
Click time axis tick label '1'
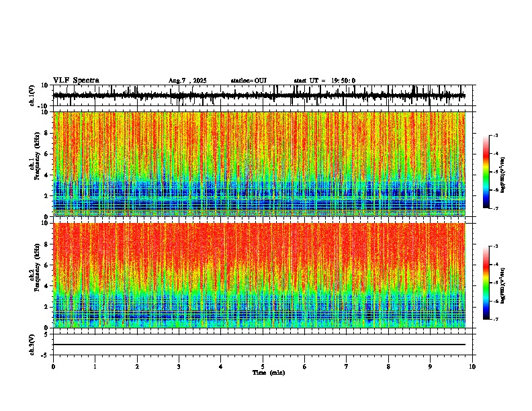tap(95, 367)
